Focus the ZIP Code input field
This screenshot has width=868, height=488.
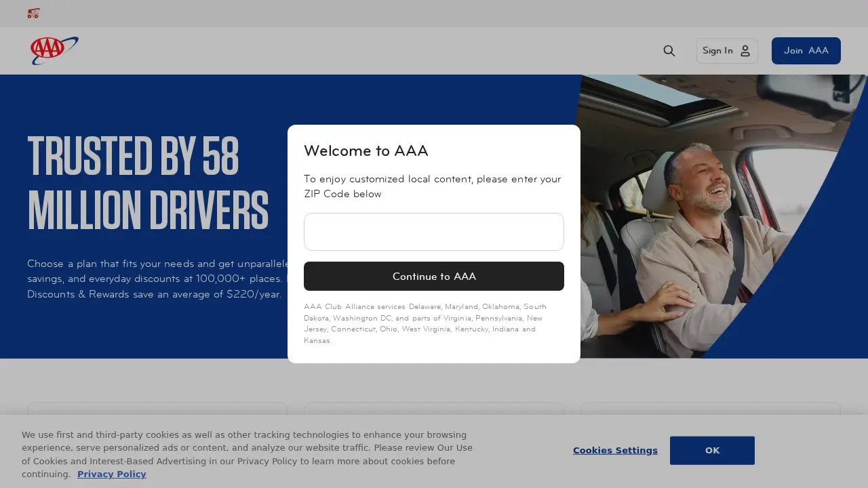434,232
